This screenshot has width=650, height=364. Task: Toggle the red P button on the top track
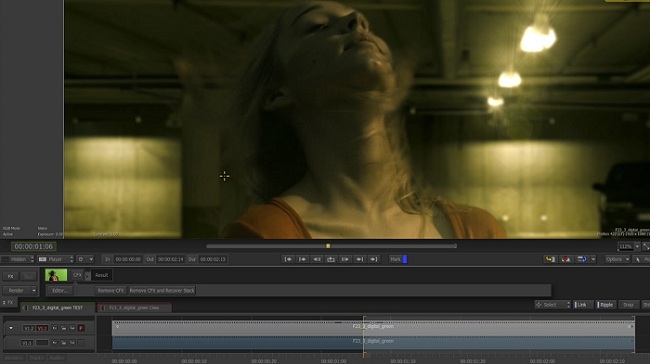[81, 328]
